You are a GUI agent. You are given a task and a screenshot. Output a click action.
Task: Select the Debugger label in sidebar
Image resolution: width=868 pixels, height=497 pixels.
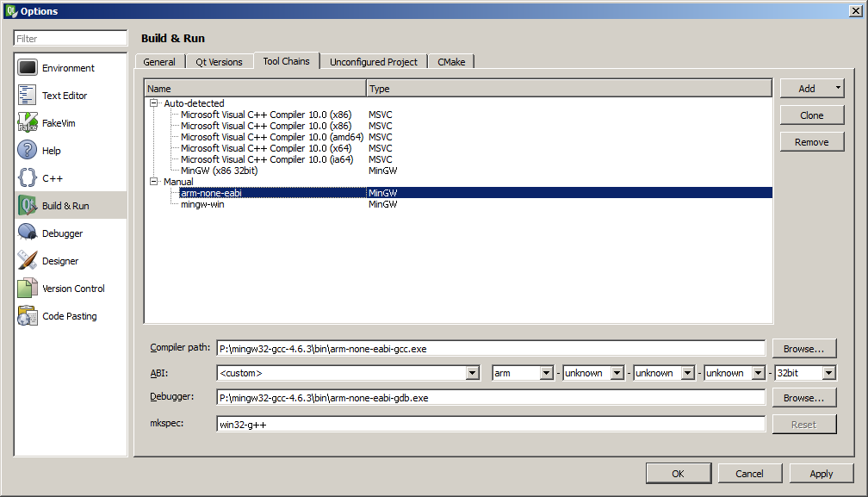(x=63, y=233)
